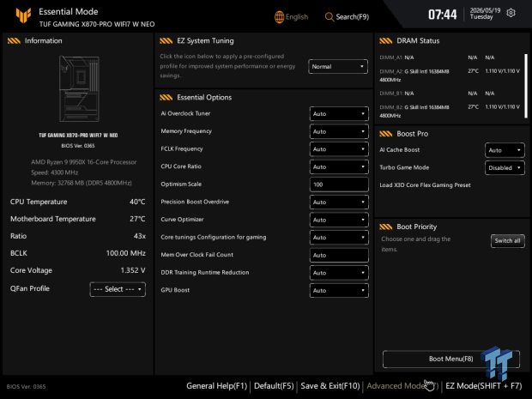The image size is (532, 399).
Task: Open the AI Cache Boost dropdown
Action: (505, 150)
